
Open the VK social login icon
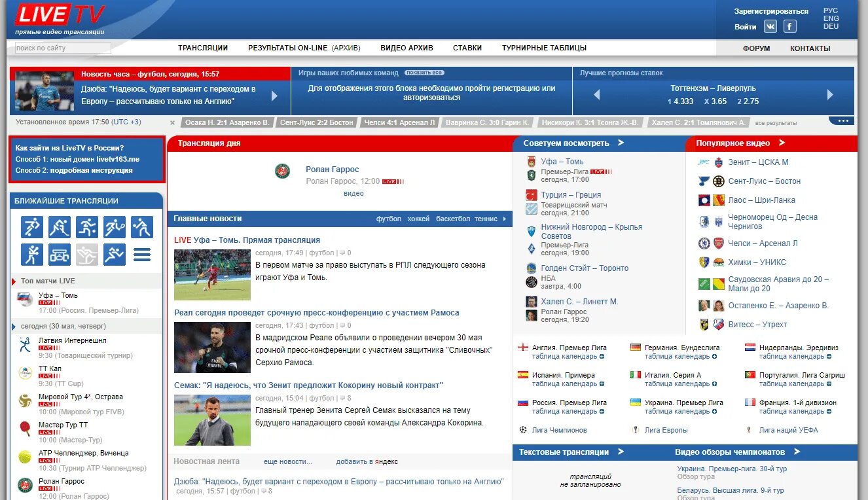coord(770,26)
